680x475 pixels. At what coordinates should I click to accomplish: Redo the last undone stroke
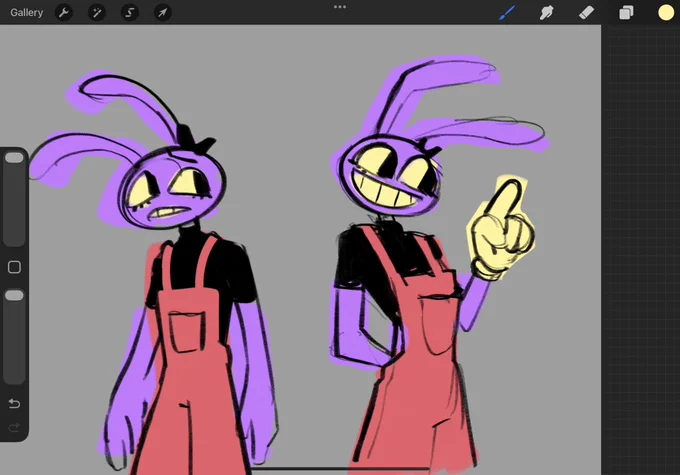[x=14, y=428]
